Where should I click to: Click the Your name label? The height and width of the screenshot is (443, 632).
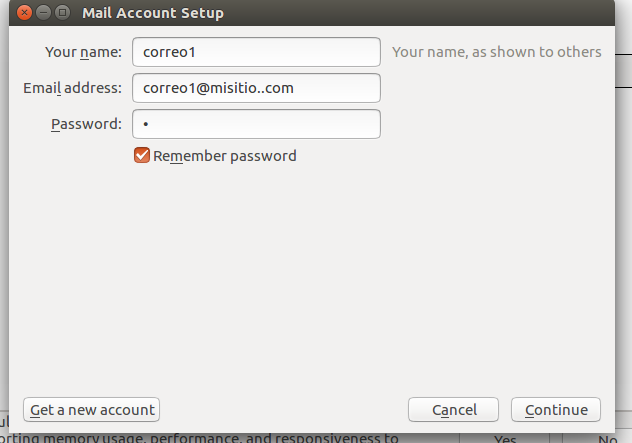[83, 52]
